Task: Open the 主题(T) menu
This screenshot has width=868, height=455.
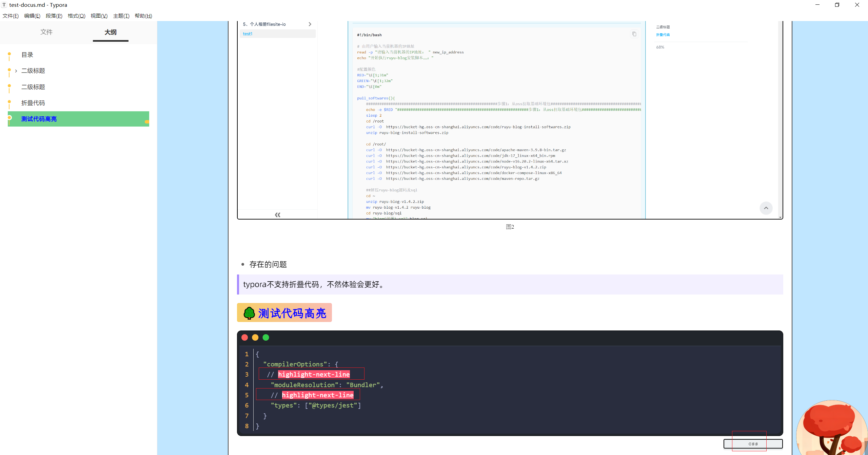Action: coord(121,16)
